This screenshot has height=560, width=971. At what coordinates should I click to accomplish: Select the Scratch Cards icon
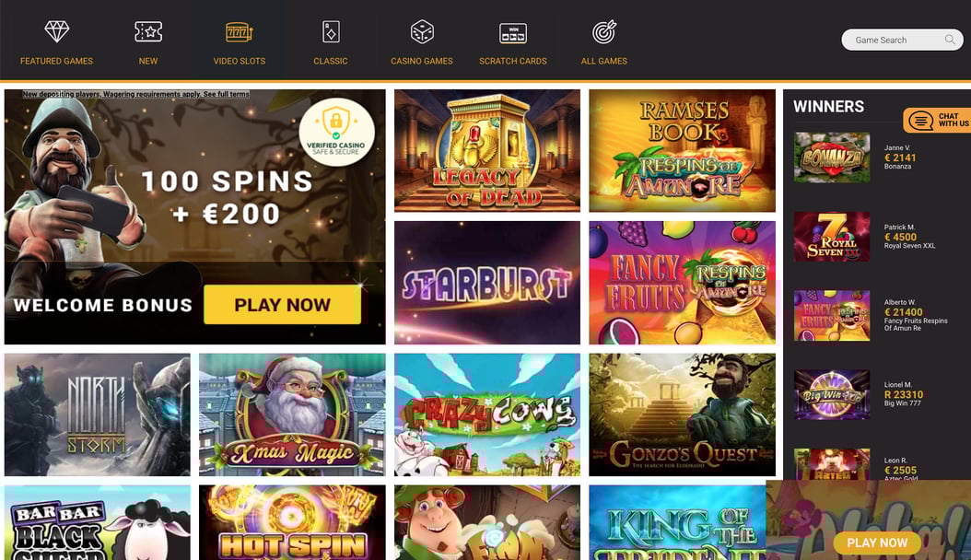tap(513, 33)
